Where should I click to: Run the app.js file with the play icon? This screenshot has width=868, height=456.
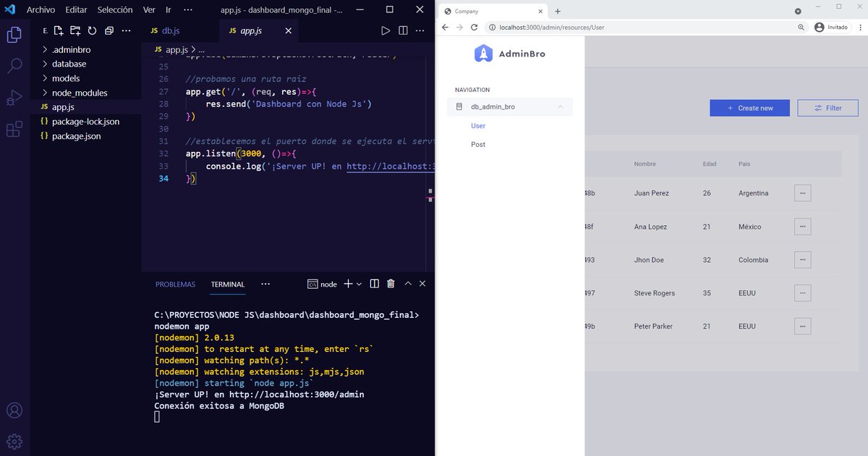click(386, 31)
